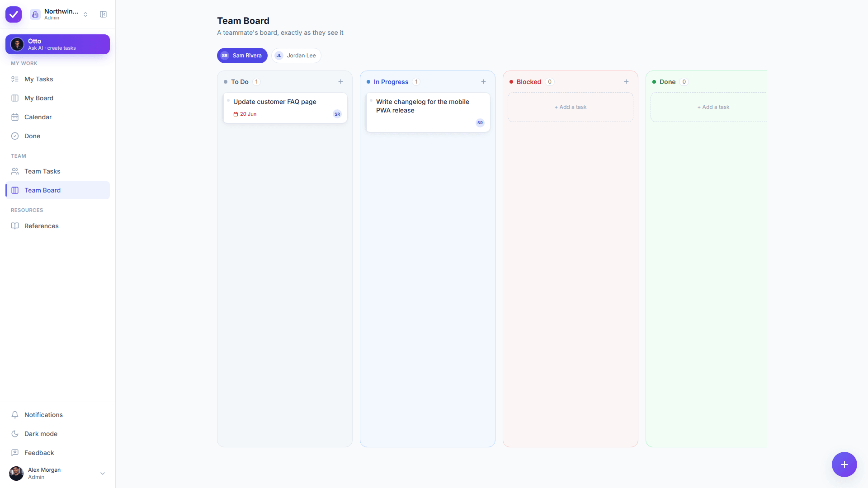Add a task to In Progress column
The height and width of the screenshot is (488, 868).
483,82
